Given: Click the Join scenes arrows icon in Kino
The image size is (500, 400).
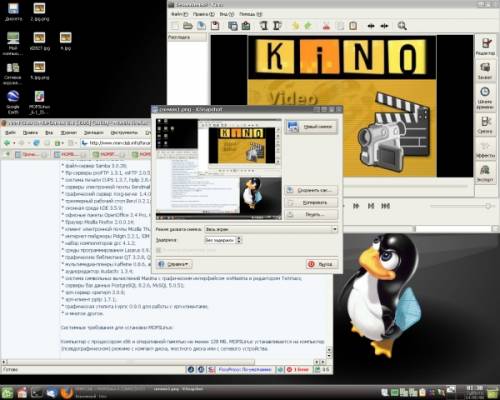Looking at the screenshot, I should [x=384, y=26].
